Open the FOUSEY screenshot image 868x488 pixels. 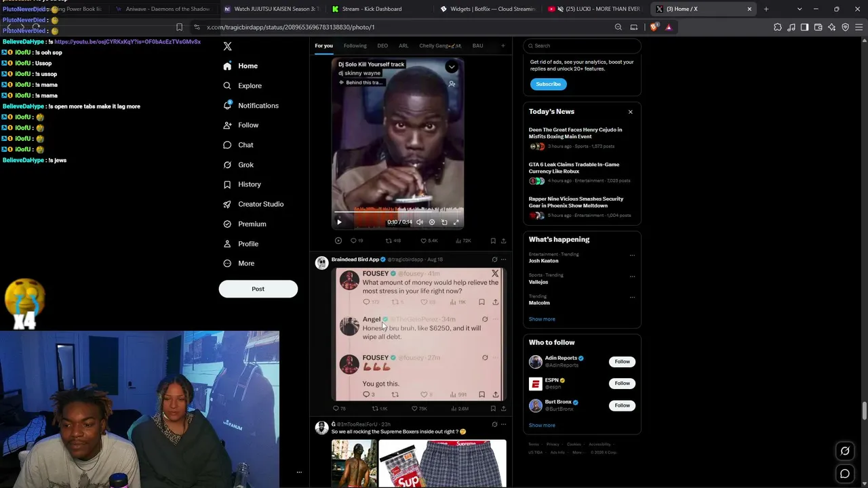(x=419, y=334)
